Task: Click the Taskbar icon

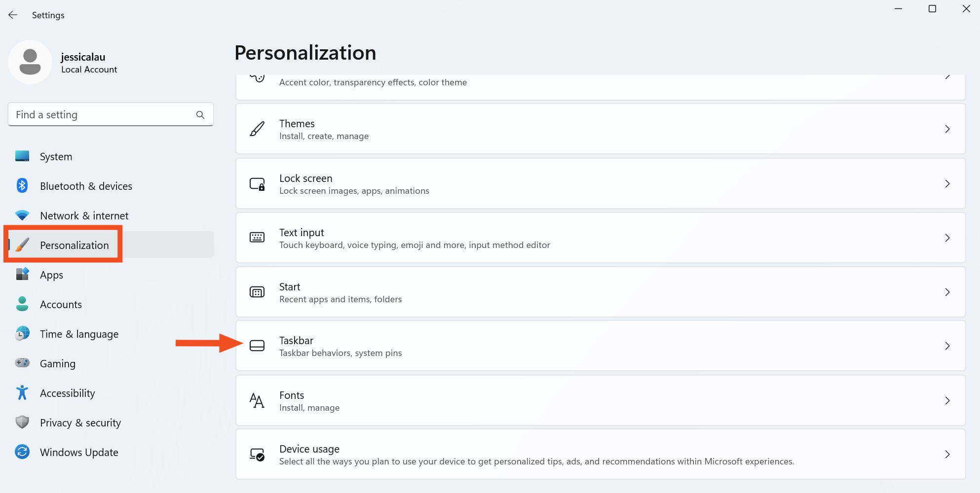Action: click(257, 346)
